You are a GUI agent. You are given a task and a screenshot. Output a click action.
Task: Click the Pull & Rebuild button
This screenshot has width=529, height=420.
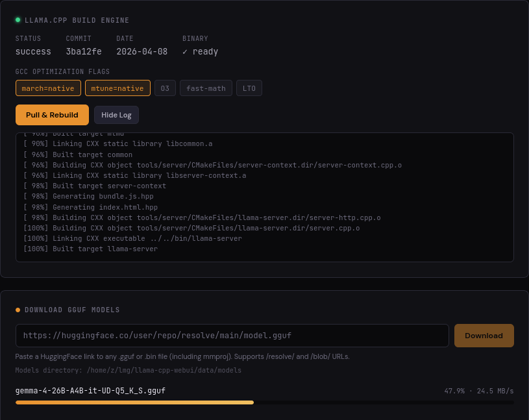point(53,115)
